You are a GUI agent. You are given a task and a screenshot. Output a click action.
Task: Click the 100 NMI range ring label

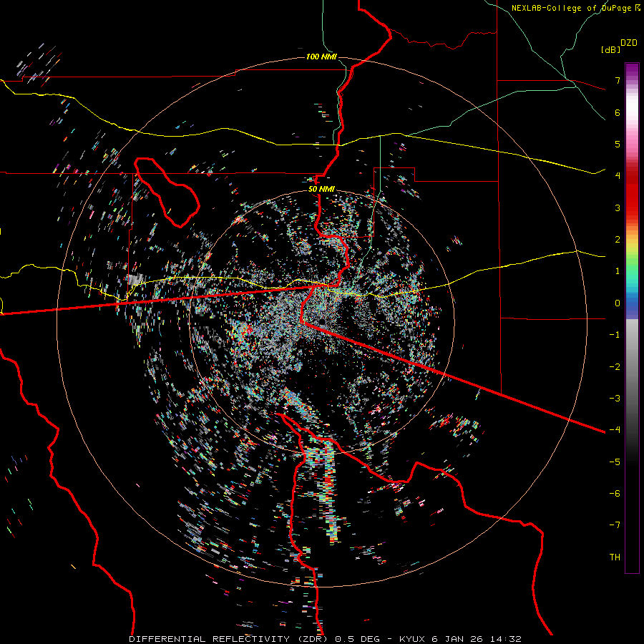pyautogui.click(x=321, y=57)
